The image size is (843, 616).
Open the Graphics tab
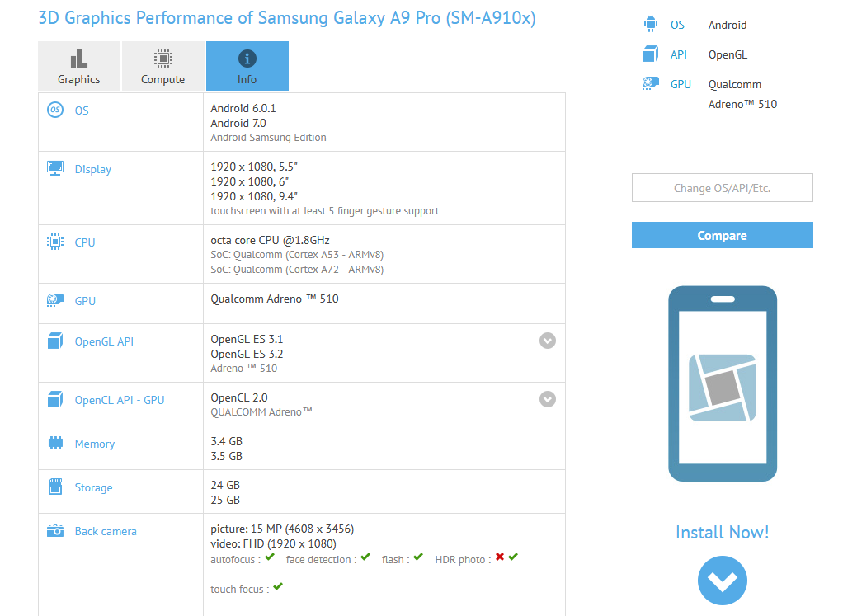pos(79,66)
